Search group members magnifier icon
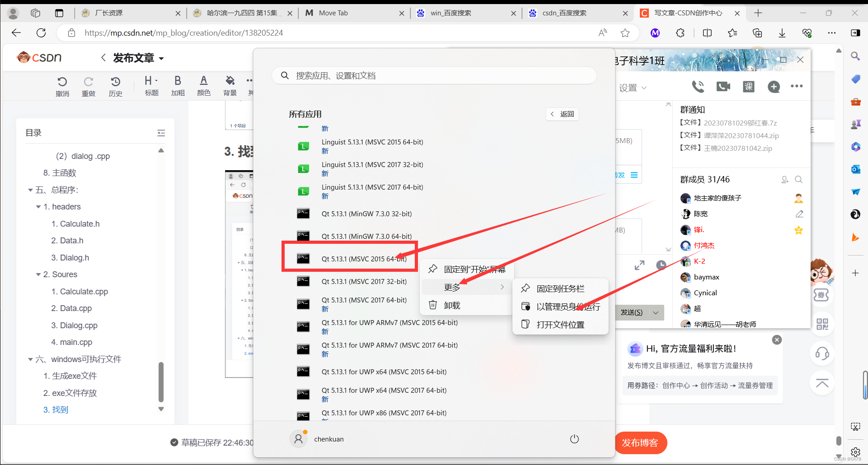The width and height of the screenshot is (868, 465). tap(798, 180)
